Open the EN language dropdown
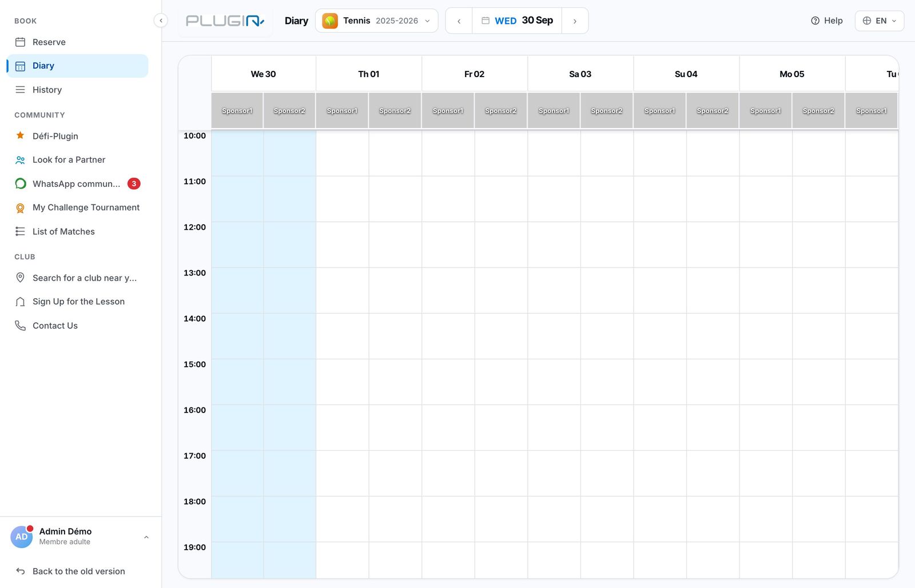 (880, 21)
